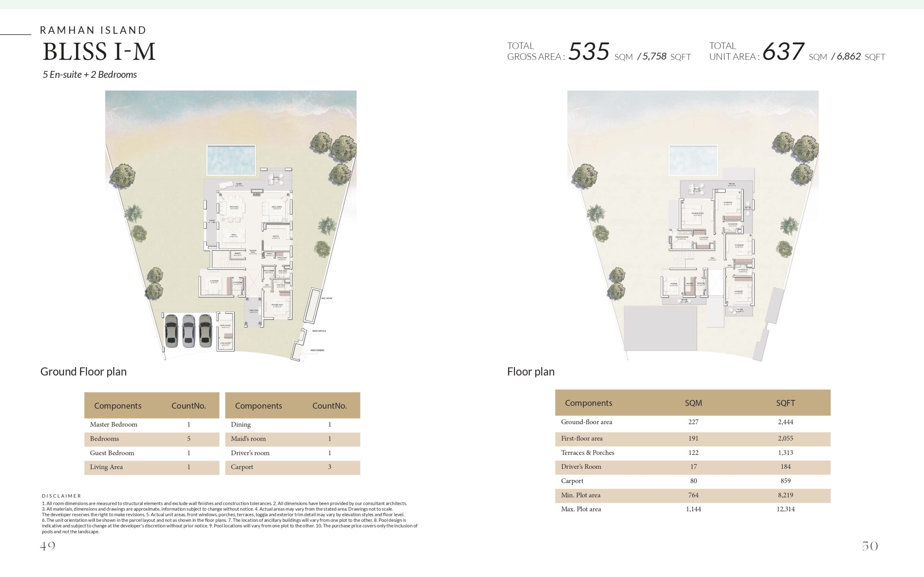Click the swimming pool on ground floor plan
Screen dimensions: 924x577
click(x=231, y=160)
